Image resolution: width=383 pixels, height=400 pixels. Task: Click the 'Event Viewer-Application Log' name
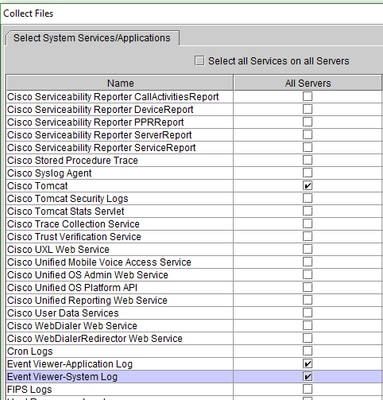(70, 364)
